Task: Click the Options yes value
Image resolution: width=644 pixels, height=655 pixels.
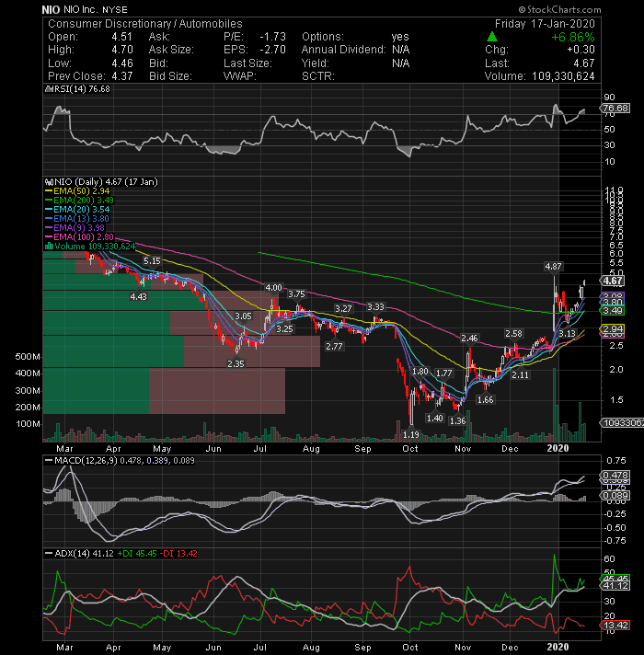Action: 400,37
